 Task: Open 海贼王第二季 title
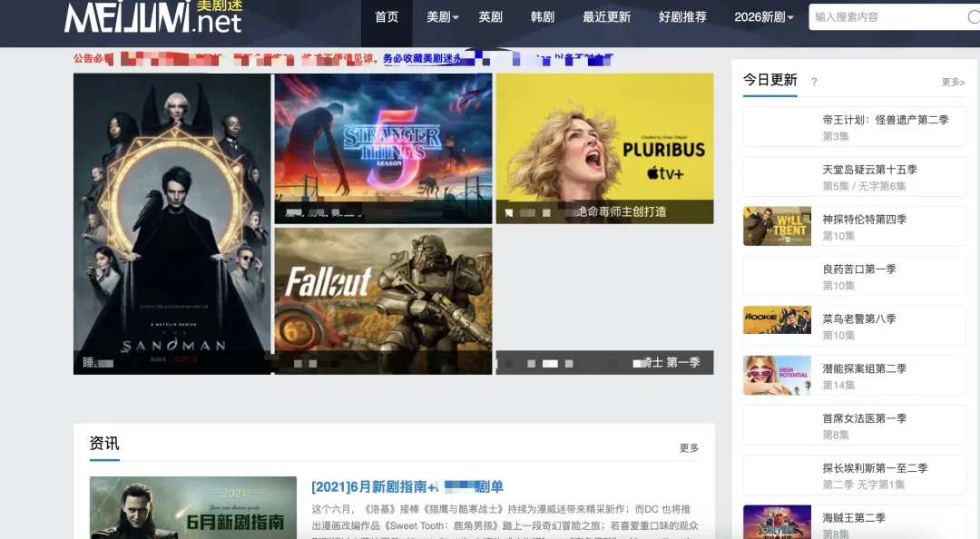(x=854, y=518)
